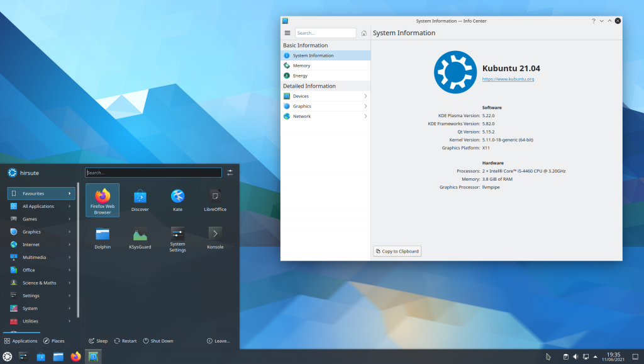Screen dimensions: 644x364
Task: Launch Konsole terminal
Action: pyautogui.click(x=215, y=238)
